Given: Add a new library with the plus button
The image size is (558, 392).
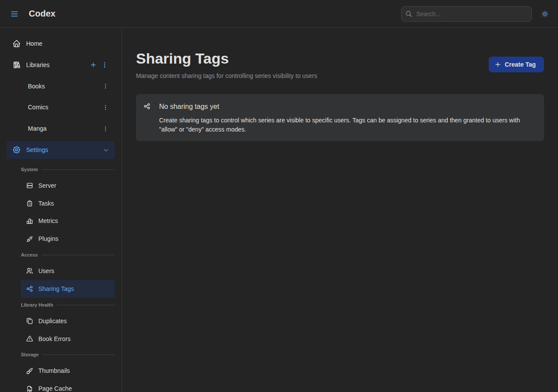Looking at the screenshot, I should 93,65.
